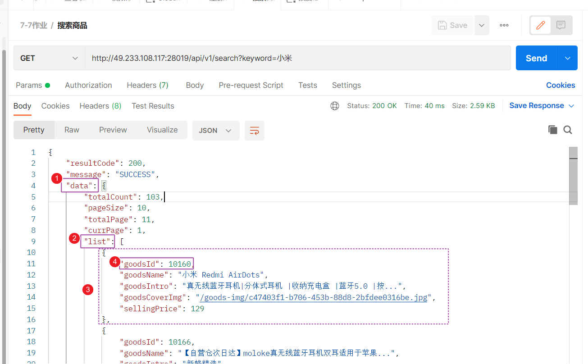Click the Send button
The height and width of the screenshot is (364, 588).
point(537,58)
